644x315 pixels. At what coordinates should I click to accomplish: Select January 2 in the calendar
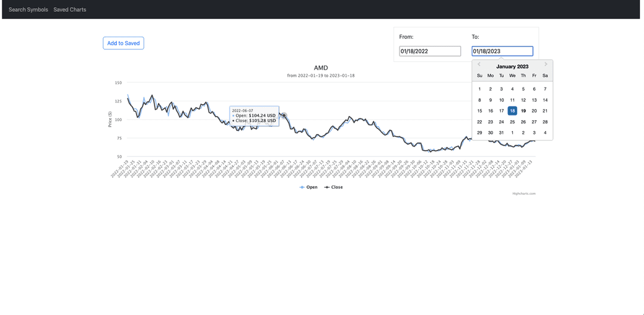click(x=490, y=89)
